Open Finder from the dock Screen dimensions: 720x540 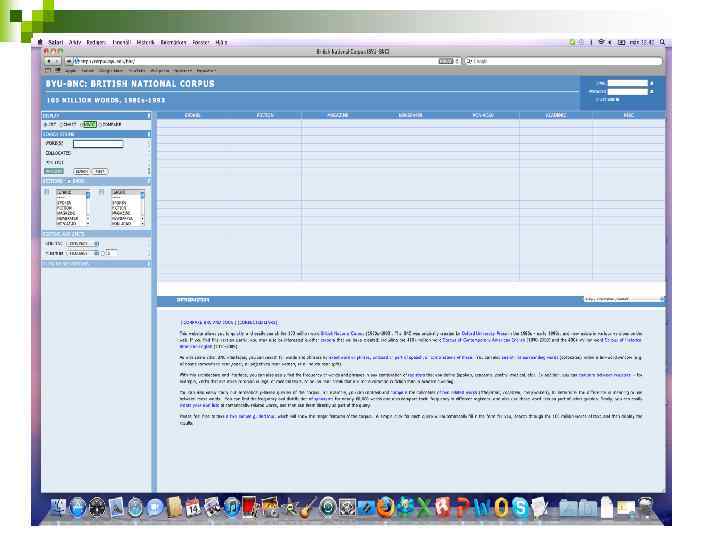tap(59, 508)
